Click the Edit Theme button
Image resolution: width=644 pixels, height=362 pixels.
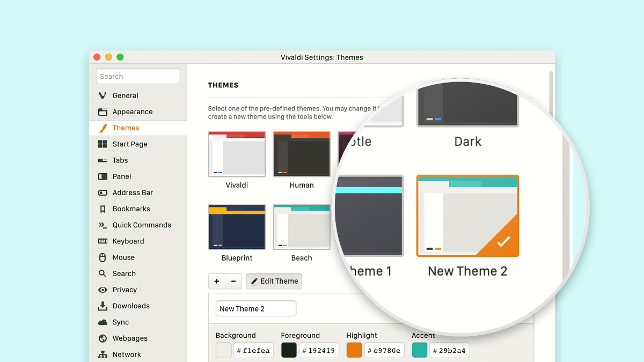coord(274,281)
